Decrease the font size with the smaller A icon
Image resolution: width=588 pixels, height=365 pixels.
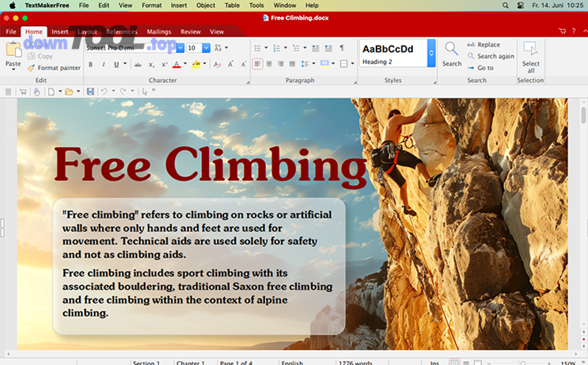[x=244, y=65]
